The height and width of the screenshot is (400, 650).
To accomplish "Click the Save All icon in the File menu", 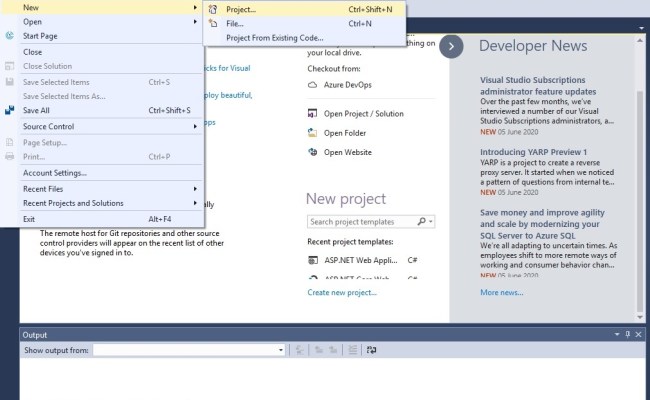I will point(10,110).
